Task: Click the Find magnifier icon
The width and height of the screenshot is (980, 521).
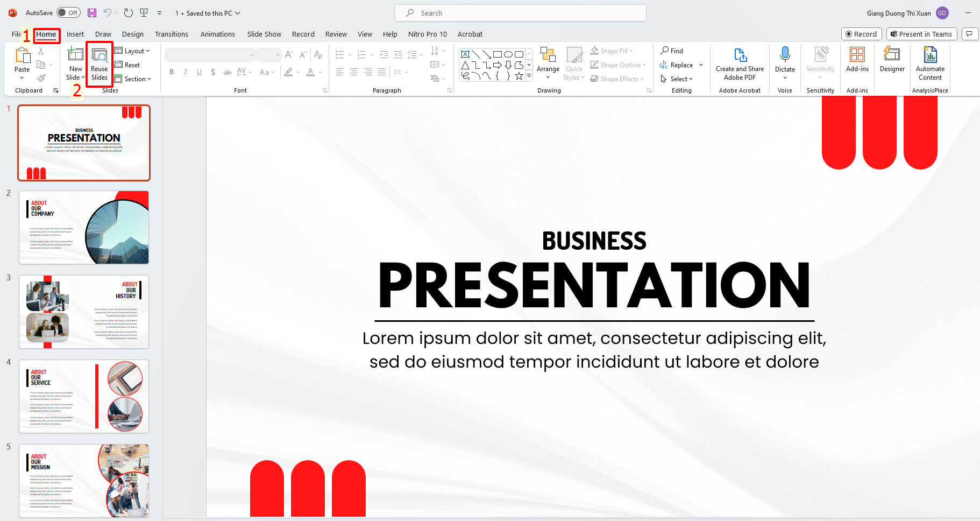Action: coord(665,51)
